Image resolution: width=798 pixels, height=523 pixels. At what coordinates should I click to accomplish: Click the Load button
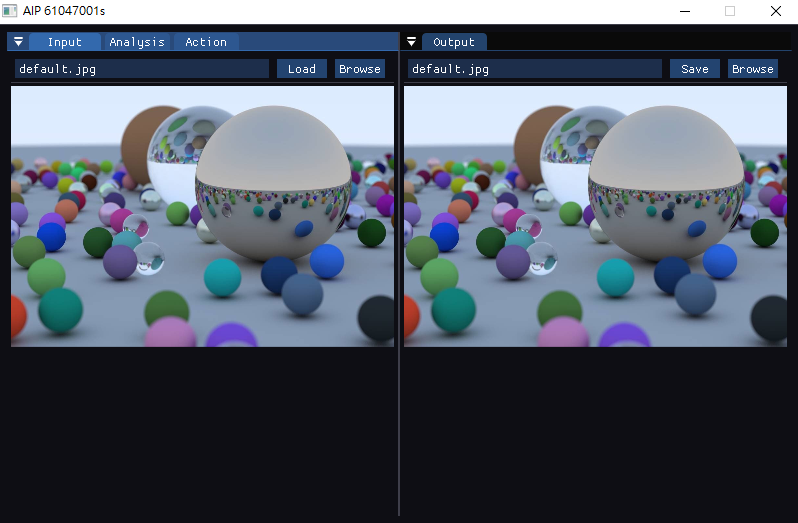tap(302, 69)
